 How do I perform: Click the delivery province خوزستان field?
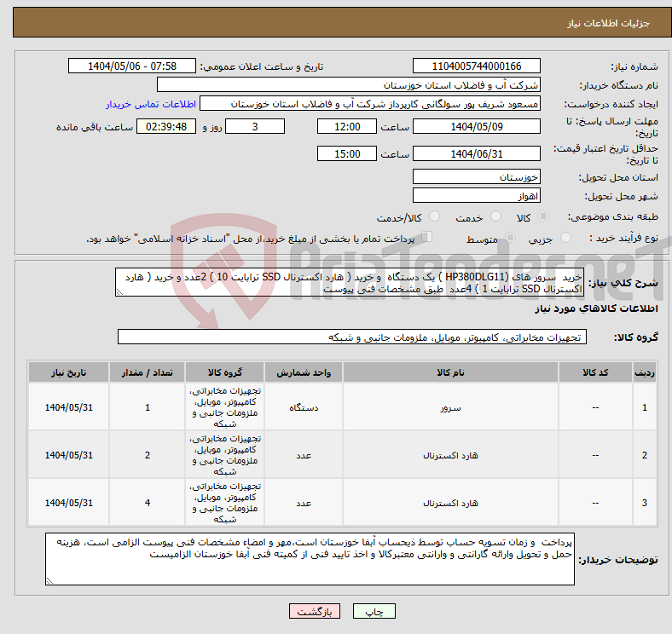click(477, 176)
